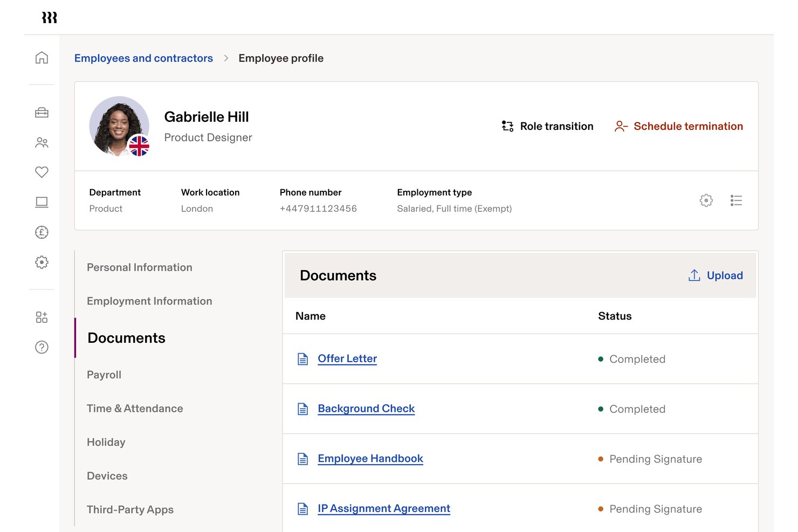This screenshot has width=798, height=532.
Task: Open the briefcase icon in sidebar
Action: tap(42, 113)
